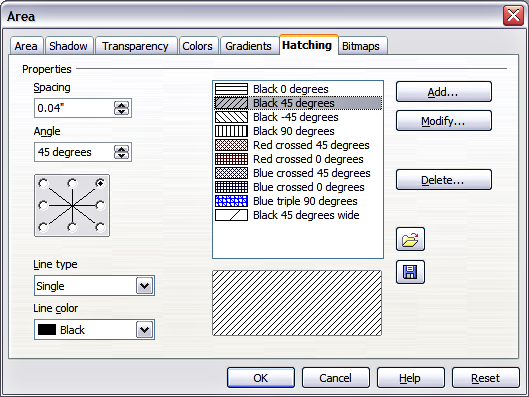529x397 pixels.
Task: Select the bottom-center angle radio button
Action: click(x=72, y=227)
